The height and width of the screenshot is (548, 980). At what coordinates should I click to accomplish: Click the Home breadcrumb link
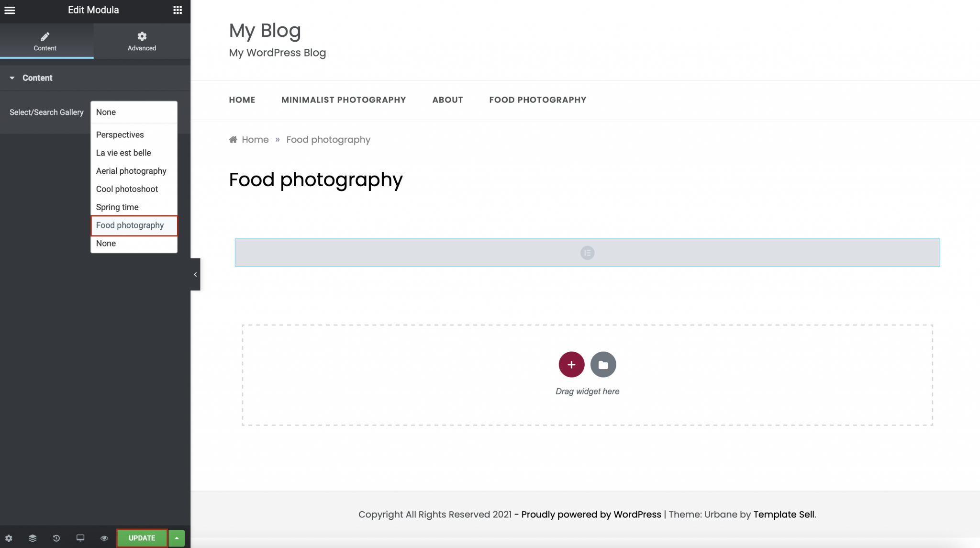[255, 140]
